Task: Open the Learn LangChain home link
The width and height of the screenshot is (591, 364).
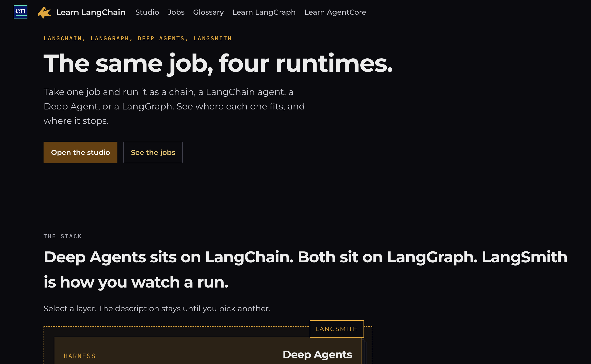Action: coord(91,12)
